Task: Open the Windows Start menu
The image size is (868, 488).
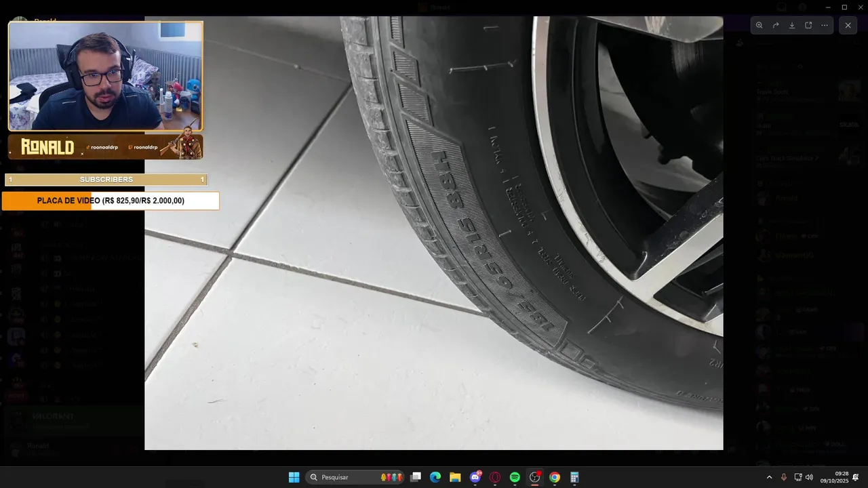Action: click(x=294, y=477)
